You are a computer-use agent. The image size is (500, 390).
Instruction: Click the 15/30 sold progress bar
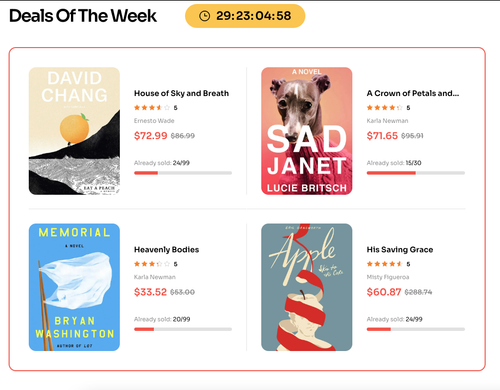click(x=416, y=173)
